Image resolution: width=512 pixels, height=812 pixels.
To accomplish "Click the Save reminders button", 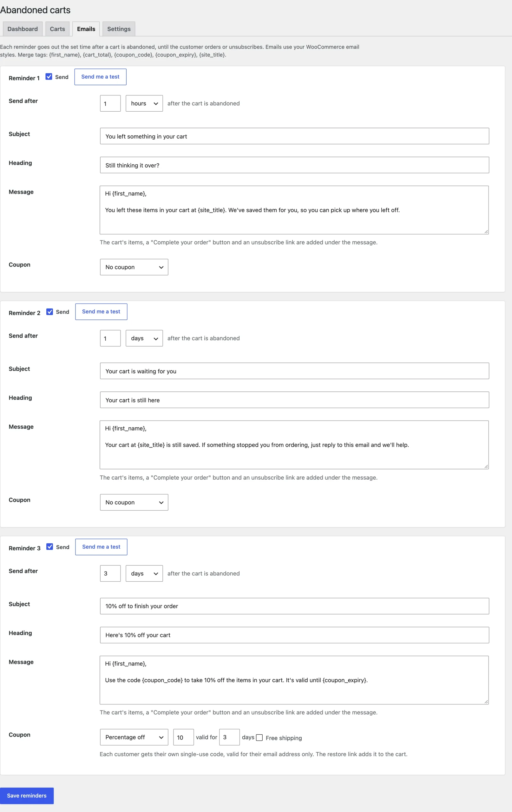I will coord(27,796).
